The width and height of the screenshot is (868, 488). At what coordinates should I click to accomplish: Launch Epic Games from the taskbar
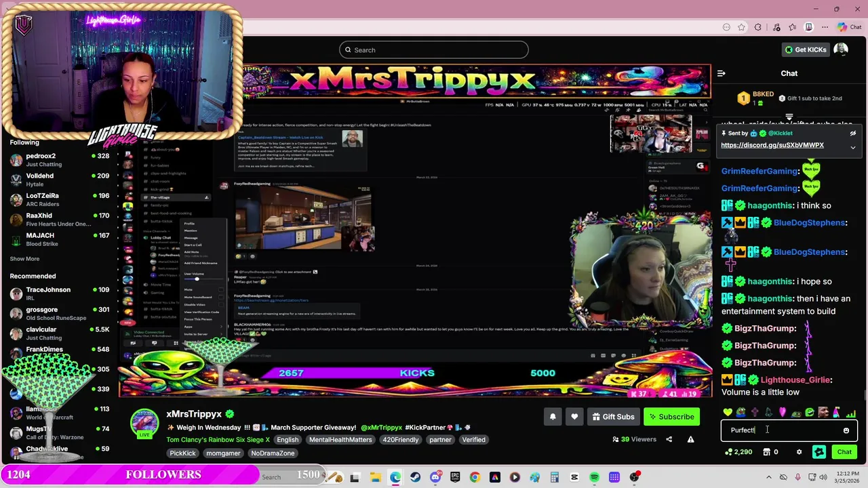click(x=455, y=477)
